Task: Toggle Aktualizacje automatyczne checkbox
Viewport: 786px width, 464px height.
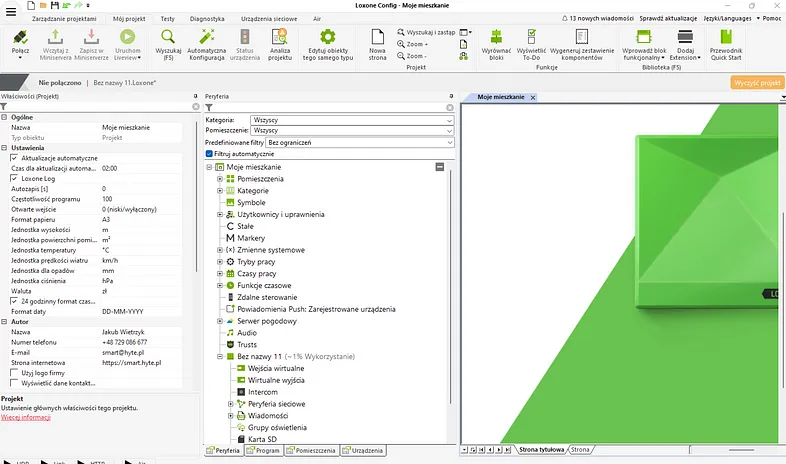Action: click(14, 158)
